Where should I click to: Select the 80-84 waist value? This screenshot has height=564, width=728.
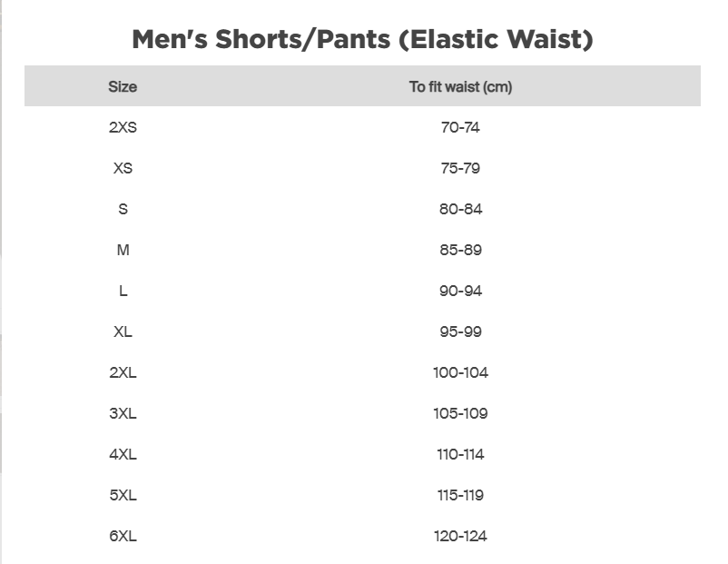(x=460, y=210)
